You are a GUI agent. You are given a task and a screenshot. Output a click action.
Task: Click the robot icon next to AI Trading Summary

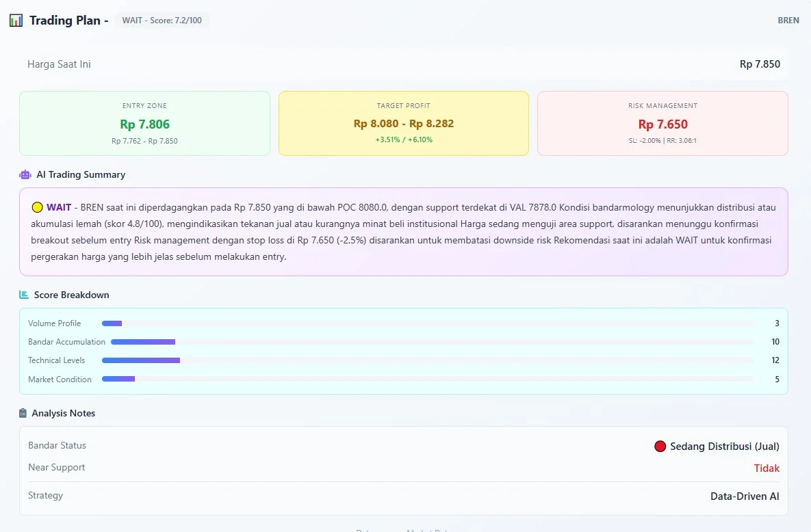[x=25, y=174]
